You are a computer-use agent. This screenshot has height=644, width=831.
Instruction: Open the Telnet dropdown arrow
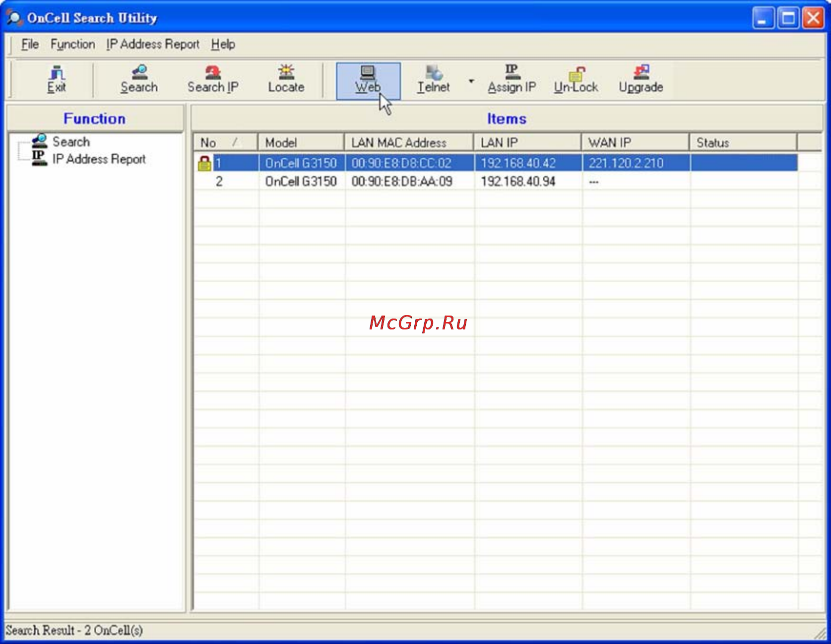(471, 81)
